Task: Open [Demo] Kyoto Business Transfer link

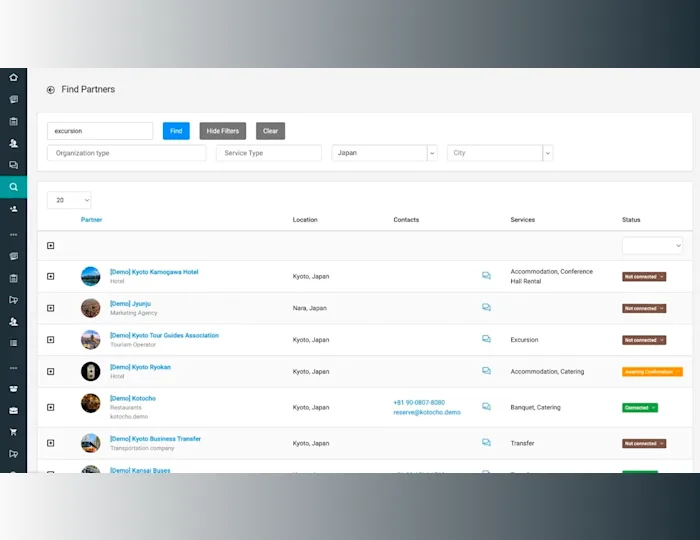Action: point(155,439)
